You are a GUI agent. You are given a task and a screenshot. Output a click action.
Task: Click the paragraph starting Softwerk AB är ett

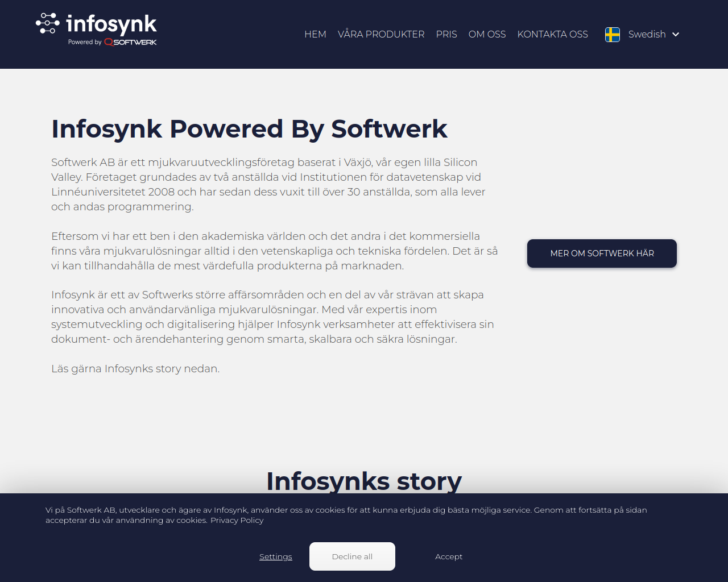click(x=268, y=185)
